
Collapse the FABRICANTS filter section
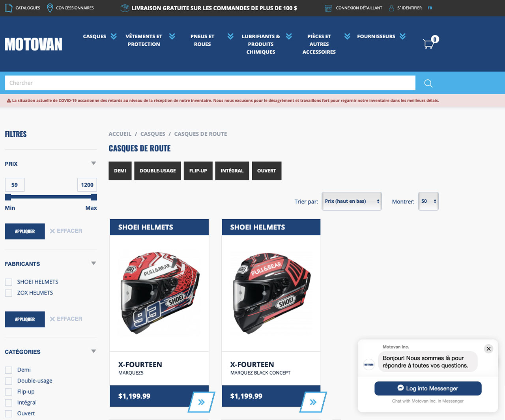click(x=94, y=263)
